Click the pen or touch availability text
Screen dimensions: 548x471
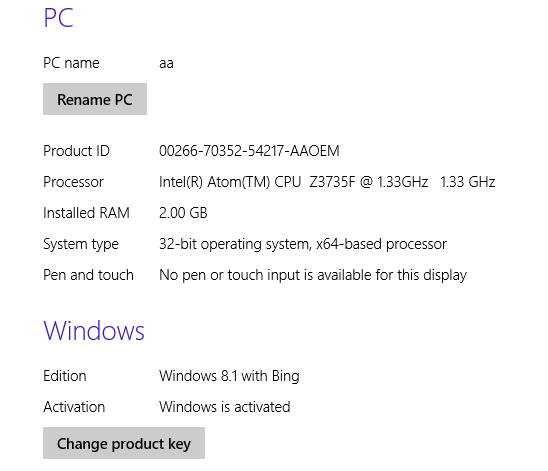313,275
